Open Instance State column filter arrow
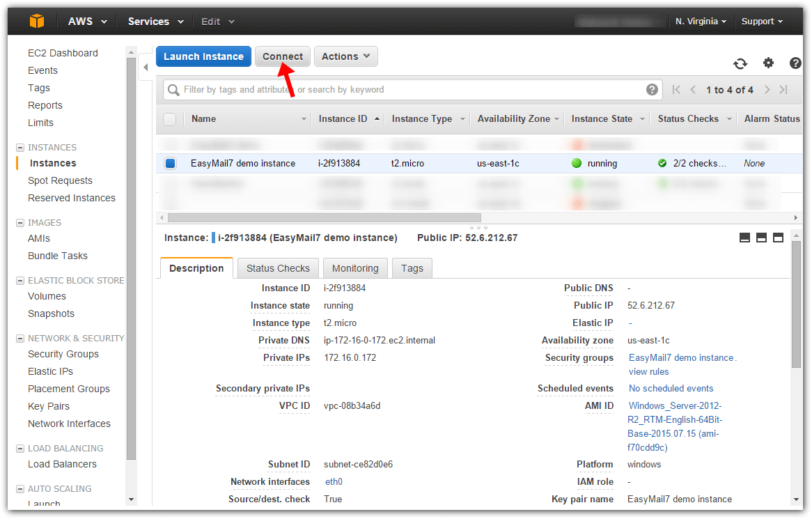Viewport: 812px width, 519px height. pos(642,119)
